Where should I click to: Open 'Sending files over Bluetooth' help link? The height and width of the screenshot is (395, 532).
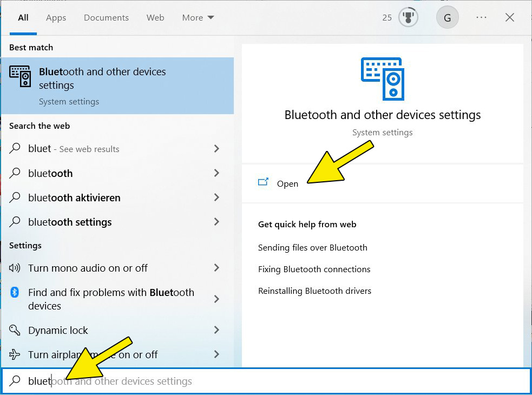point(313,248)
